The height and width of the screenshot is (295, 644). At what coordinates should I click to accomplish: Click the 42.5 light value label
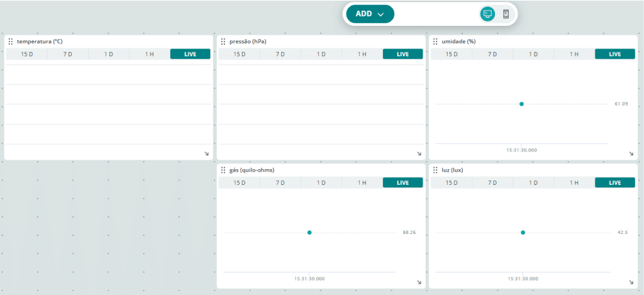(622, 233)
